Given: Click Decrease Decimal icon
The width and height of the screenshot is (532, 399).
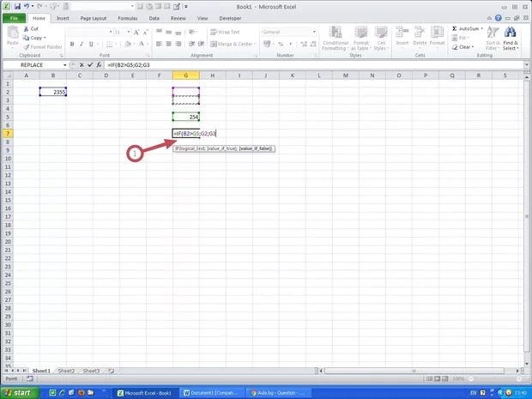Looking at the screenshot, I should (x=313, y=44).
